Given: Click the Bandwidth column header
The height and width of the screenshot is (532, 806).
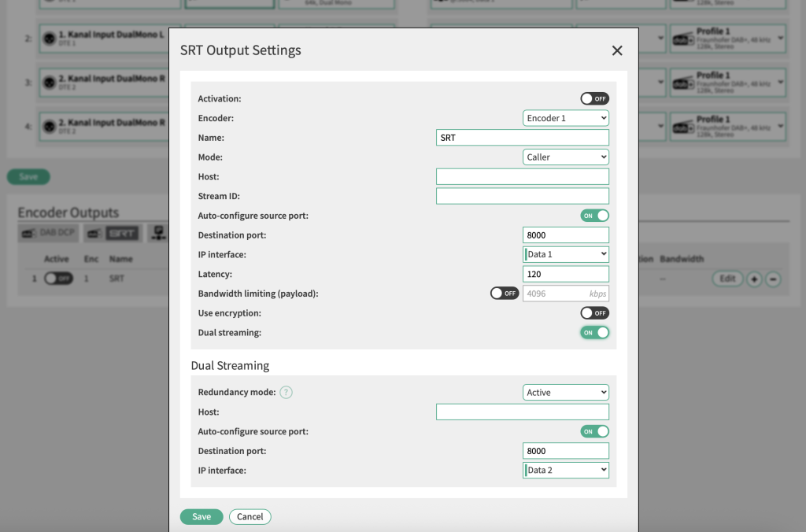Looking at the screenshot, I should pyautogui.click(x=682, y=259).
